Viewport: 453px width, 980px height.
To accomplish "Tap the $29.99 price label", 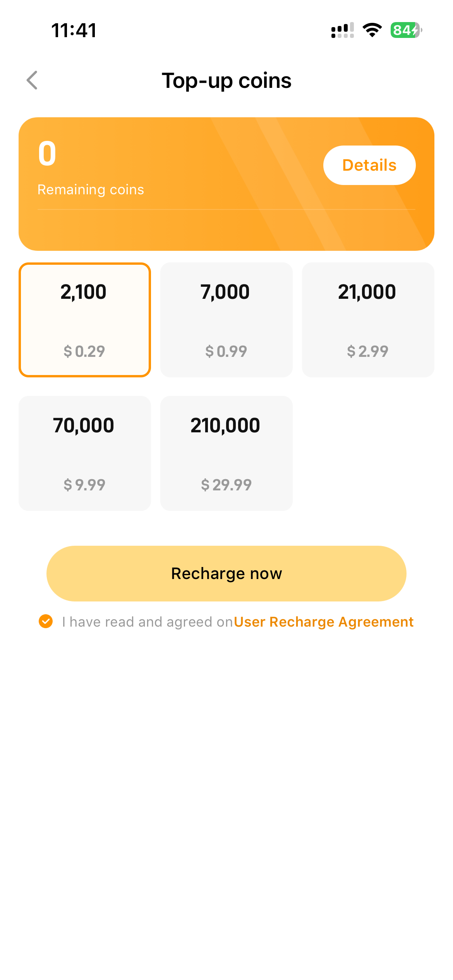I will (226, 485).
